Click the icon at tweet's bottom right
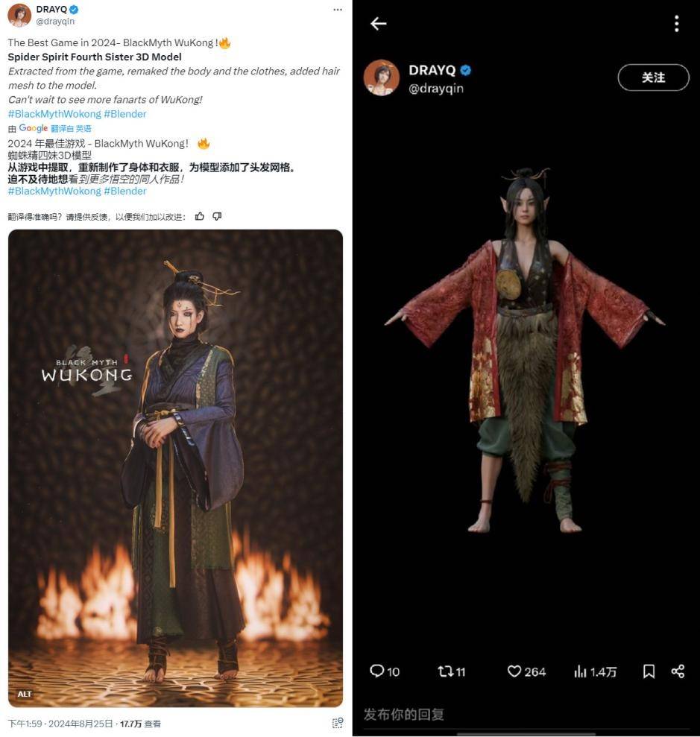 [x=338, y=723]
